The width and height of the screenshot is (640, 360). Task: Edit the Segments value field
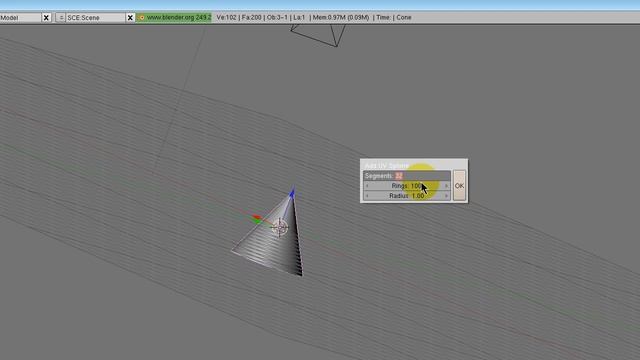point(407,176)
